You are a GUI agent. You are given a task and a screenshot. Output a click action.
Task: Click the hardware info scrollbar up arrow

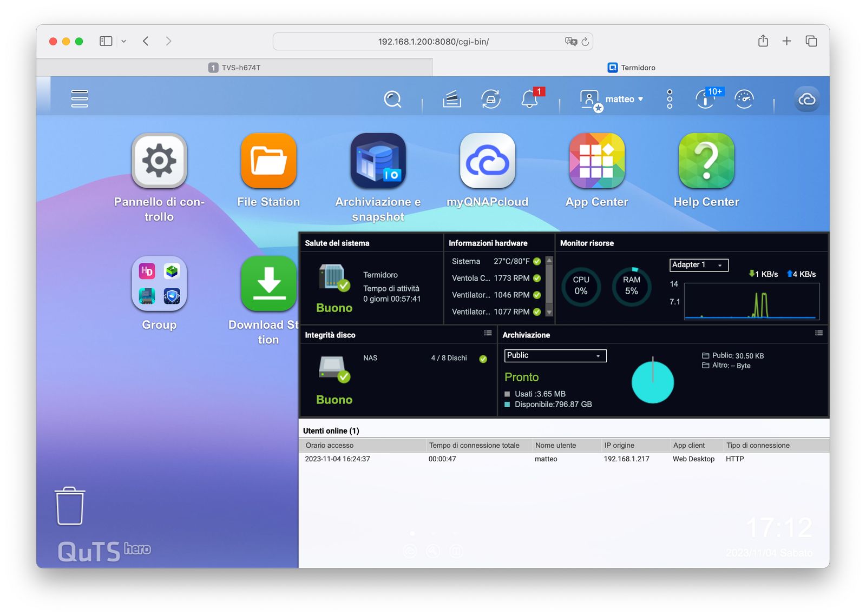click(x=549, y=260)
